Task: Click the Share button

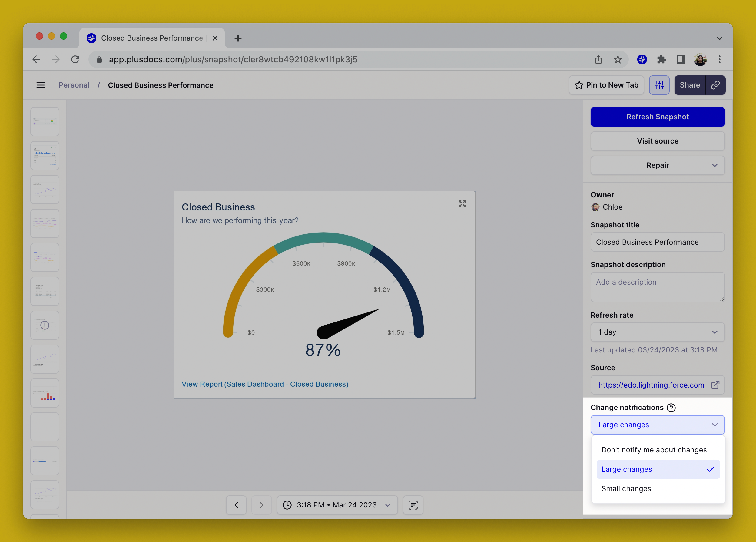Action: pyautogui.click(x=689, y=85)
